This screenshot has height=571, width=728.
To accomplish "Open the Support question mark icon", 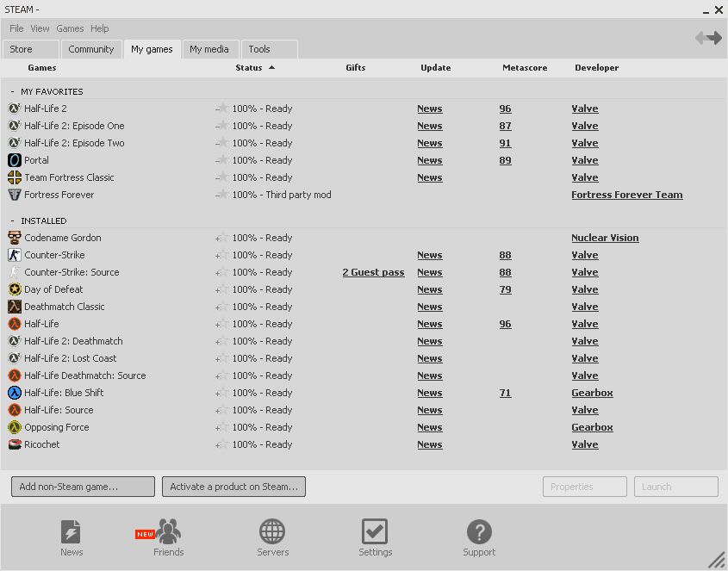I will (x=479, y=531).
